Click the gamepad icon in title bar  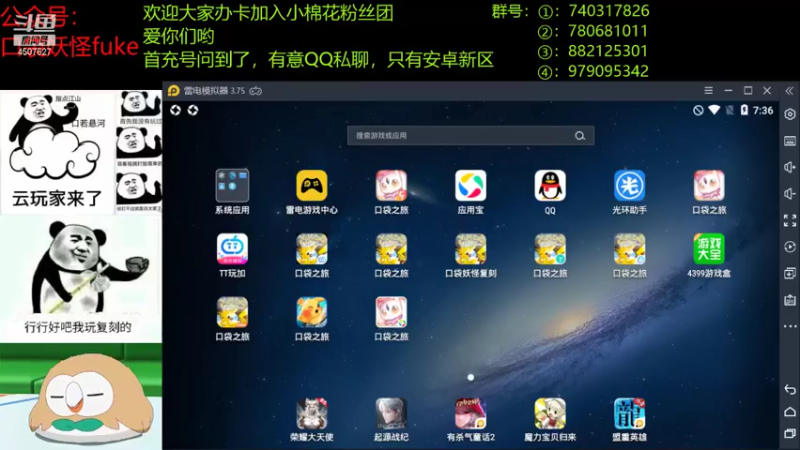(x=256, y=91)
